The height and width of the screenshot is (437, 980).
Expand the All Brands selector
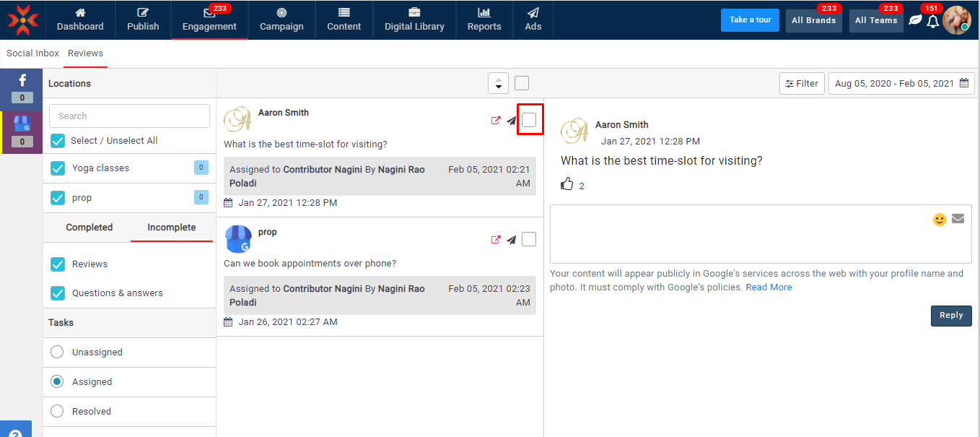[x=813, y=21]
